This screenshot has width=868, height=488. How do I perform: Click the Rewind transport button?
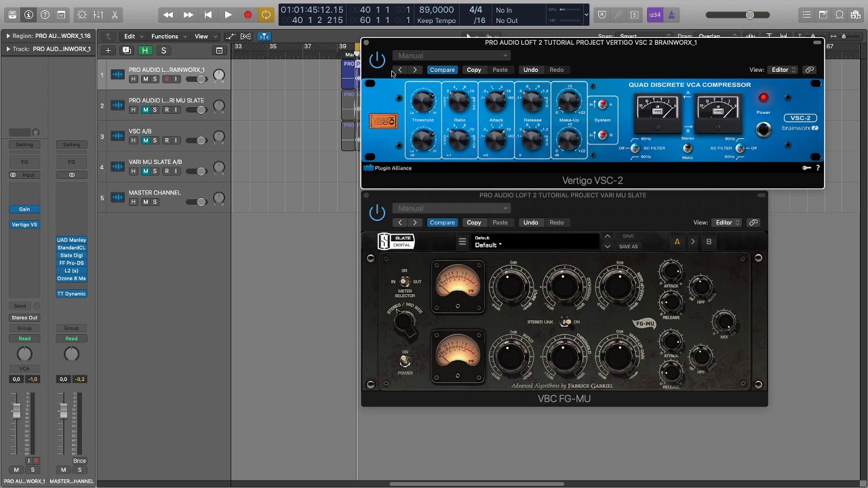(168, 15)
